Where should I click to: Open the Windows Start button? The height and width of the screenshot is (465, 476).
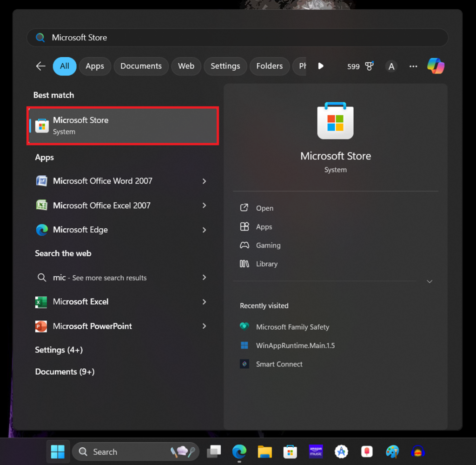(58, 452)
